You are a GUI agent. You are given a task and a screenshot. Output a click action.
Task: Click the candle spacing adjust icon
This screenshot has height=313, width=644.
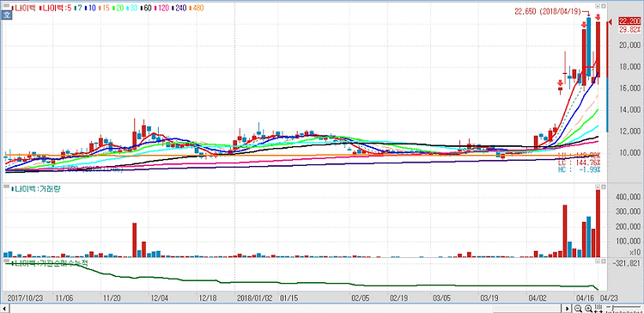598,308
